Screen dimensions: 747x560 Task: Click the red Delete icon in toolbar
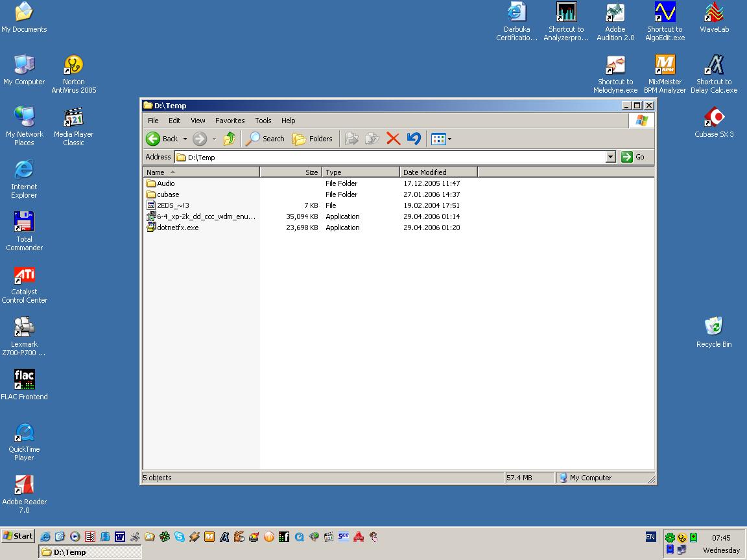393,139
